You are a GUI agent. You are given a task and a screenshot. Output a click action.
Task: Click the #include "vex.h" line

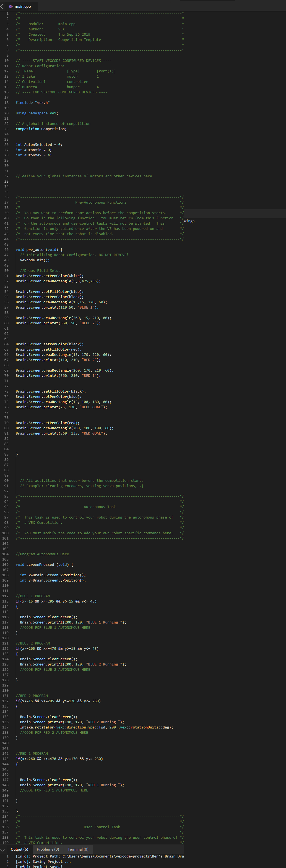click(32, 103)
